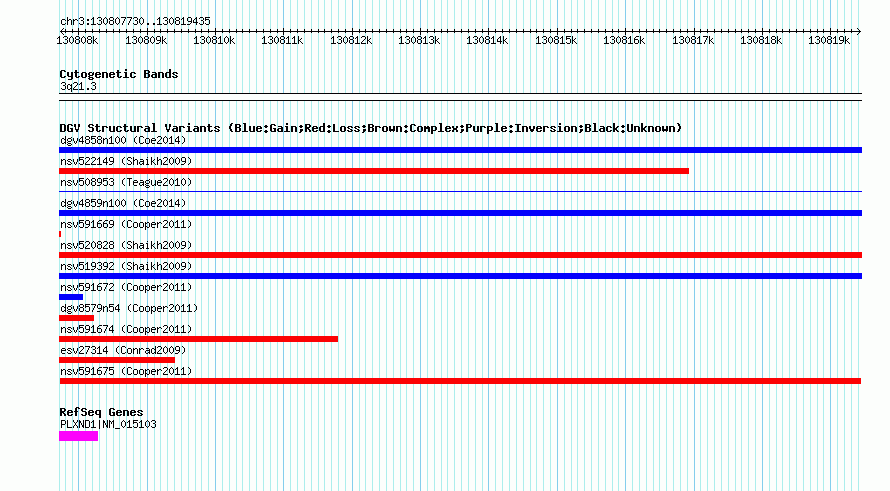Click the 130810k ruler position
Image resolution: width=890 pixels, height=491 pixels.
click(214, 40)
